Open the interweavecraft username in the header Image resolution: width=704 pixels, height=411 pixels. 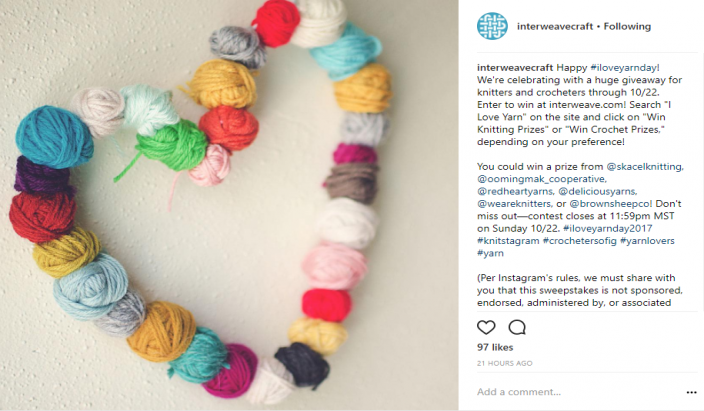click(555, 27)
